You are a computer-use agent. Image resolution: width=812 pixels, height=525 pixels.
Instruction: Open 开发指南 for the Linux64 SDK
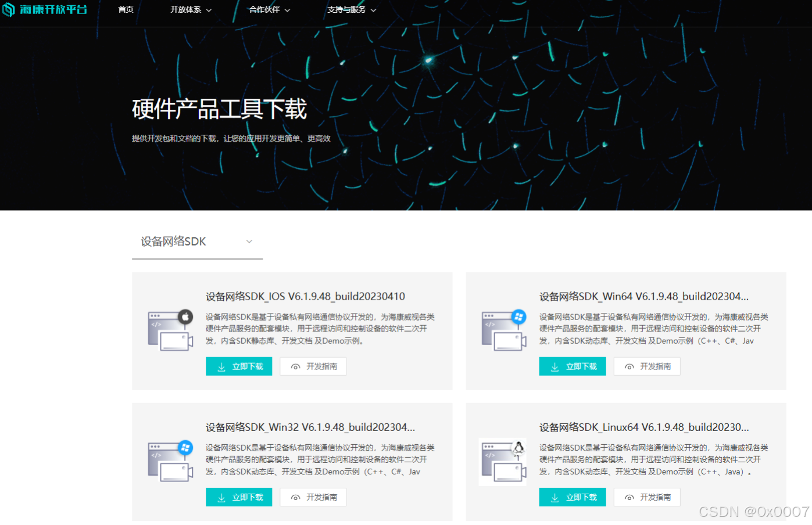[x=647, y=497]
